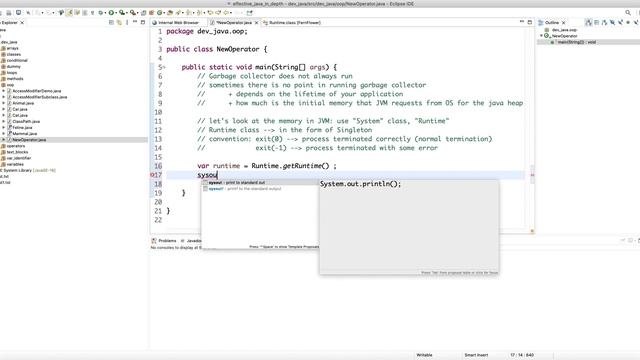Click cursor position 17 : 14 status entry

pyautogui.click(x=522, y=355)
